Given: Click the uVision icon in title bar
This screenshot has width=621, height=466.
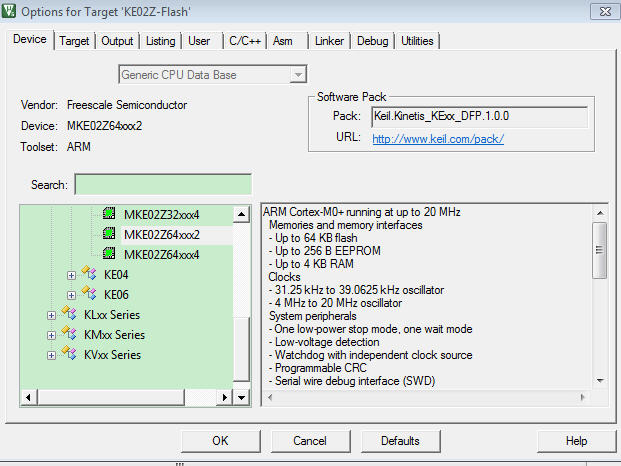Looking at the screenshot, I should coord(9,11).
